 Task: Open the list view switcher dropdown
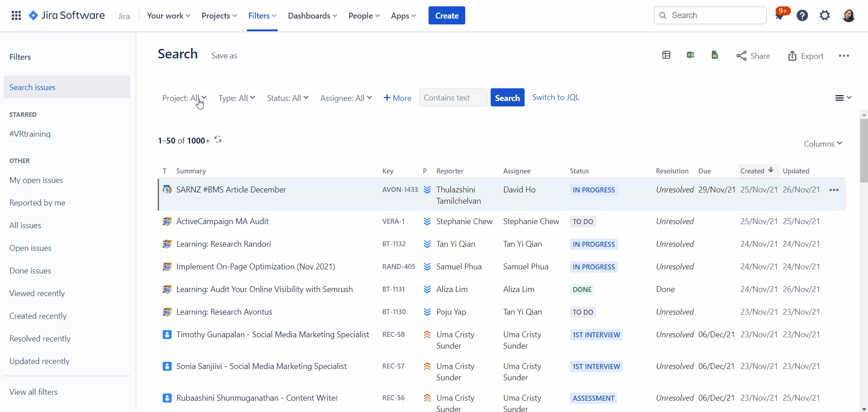[x=843, y=98]
